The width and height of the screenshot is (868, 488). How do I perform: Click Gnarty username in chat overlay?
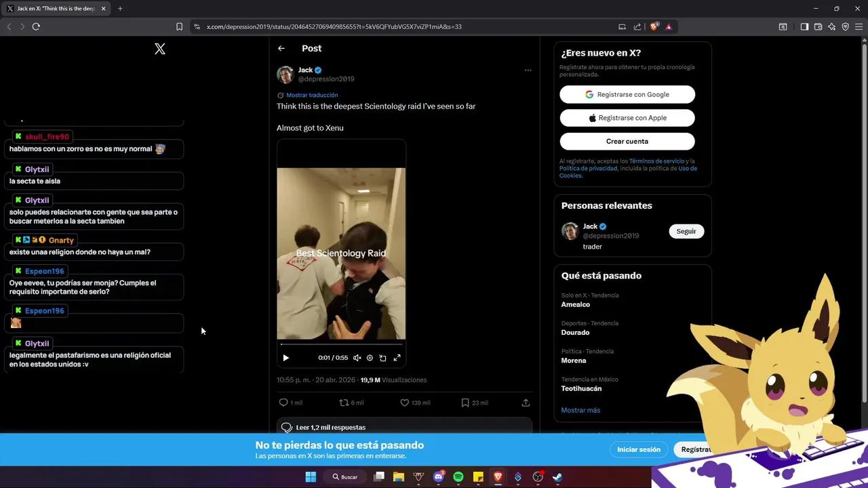pyautogui.click(x=61, y=240)
